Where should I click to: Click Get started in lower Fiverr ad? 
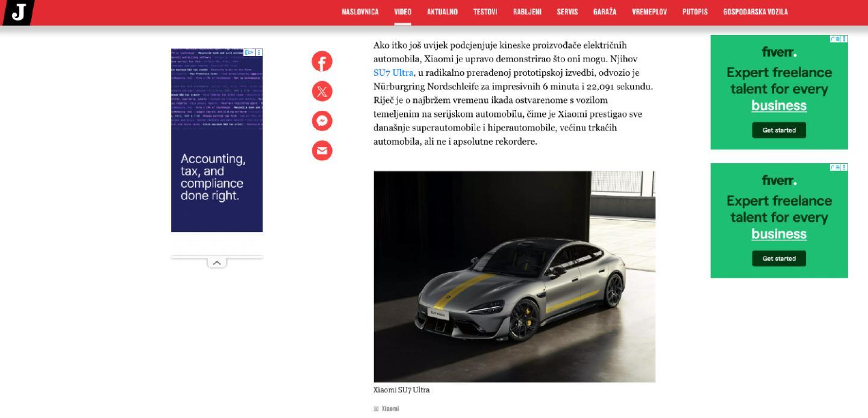(x=779, y=258)
